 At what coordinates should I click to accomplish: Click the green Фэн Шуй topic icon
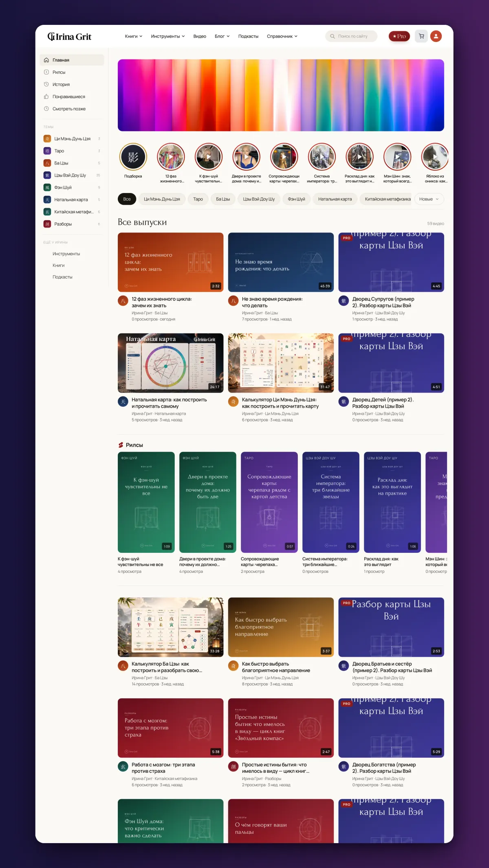(47, 188)
